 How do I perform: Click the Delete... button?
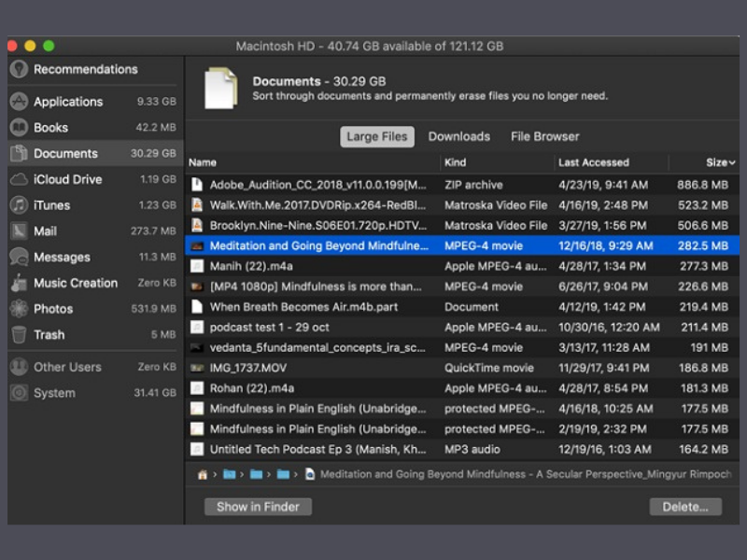pos(685,507)
